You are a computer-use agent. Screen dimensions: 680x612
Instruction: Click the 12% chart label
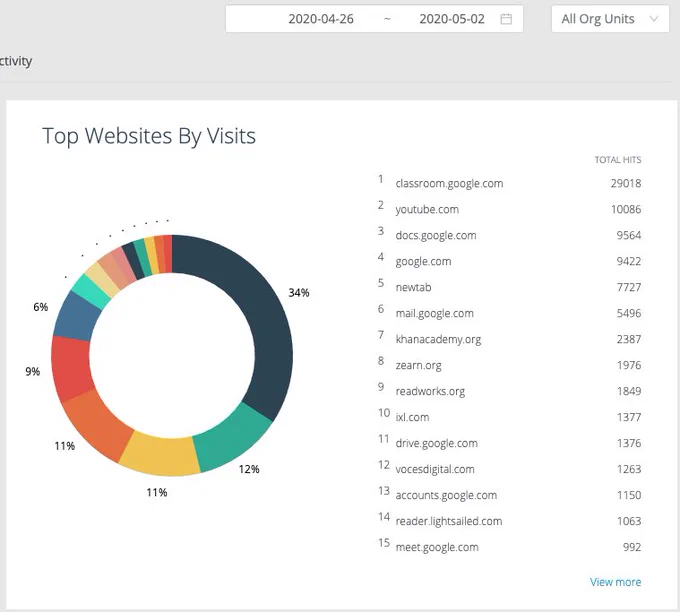point(249,469)
